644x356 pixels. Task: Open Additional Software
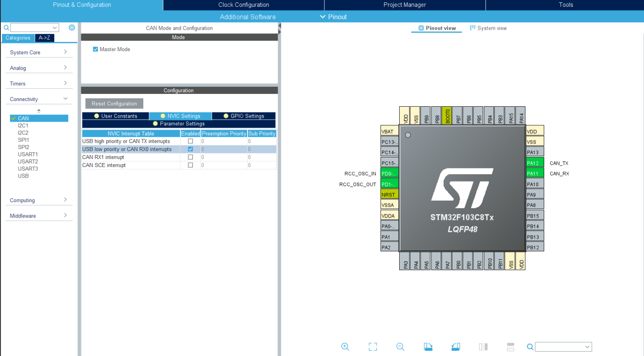(248, 17)
